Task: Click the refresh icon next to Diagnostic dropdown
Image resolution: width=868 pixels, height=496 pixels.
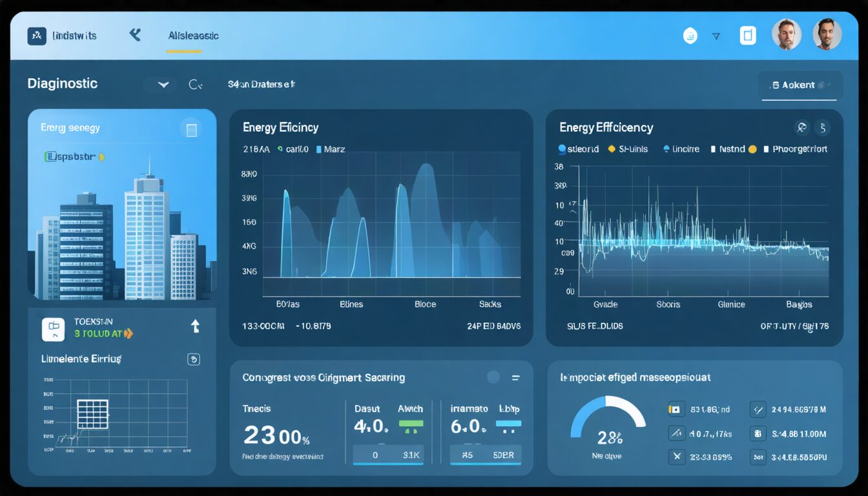Action: pyautogui.click(x=195, y=85)
